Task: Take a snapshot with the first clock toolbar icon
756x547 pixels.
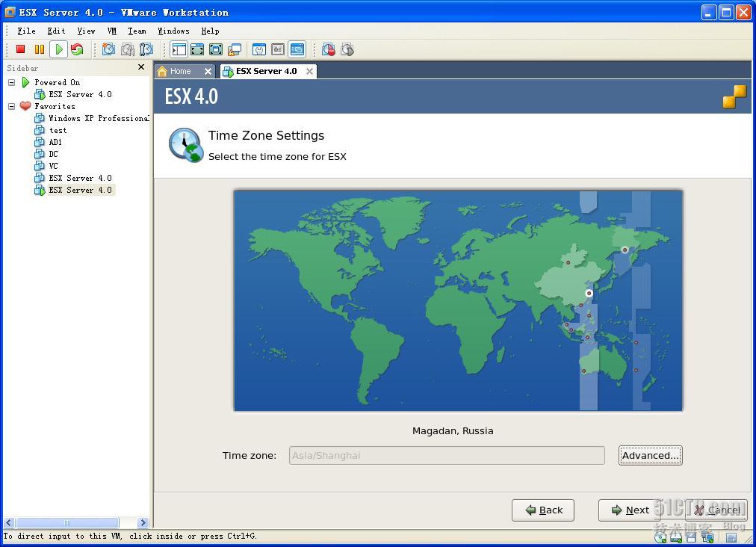Action: tap(108, 49)
